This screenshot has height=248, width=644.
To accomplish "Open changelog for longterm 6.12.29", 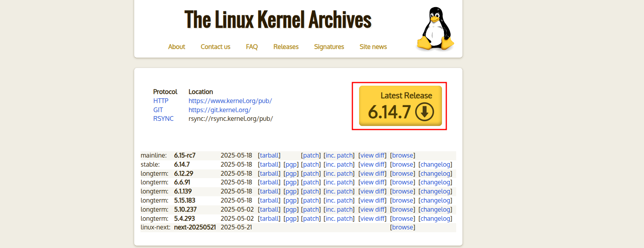I will 435,173.
